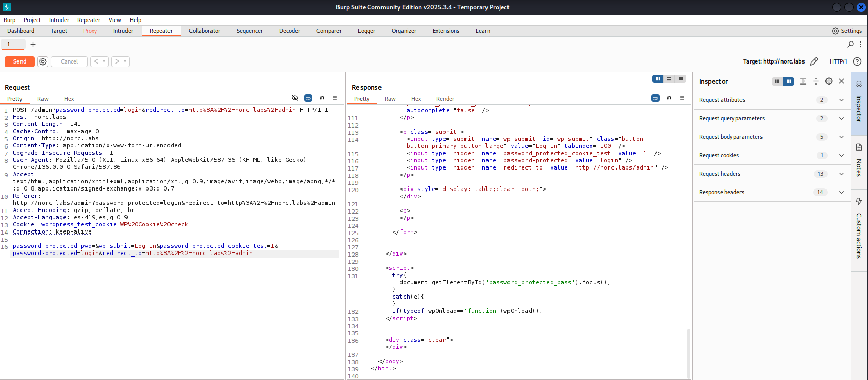Switch to side-by-side request/response layout

(658, 79)
